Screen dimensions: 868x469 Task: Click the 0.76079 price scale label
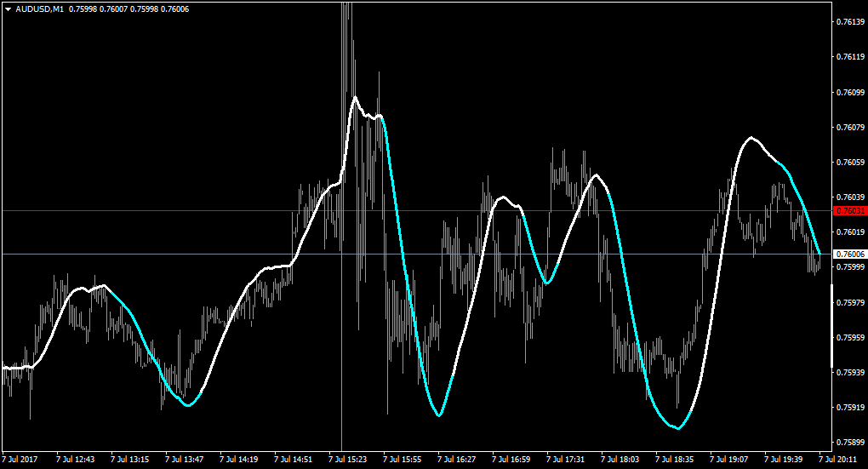pos(850,128)
